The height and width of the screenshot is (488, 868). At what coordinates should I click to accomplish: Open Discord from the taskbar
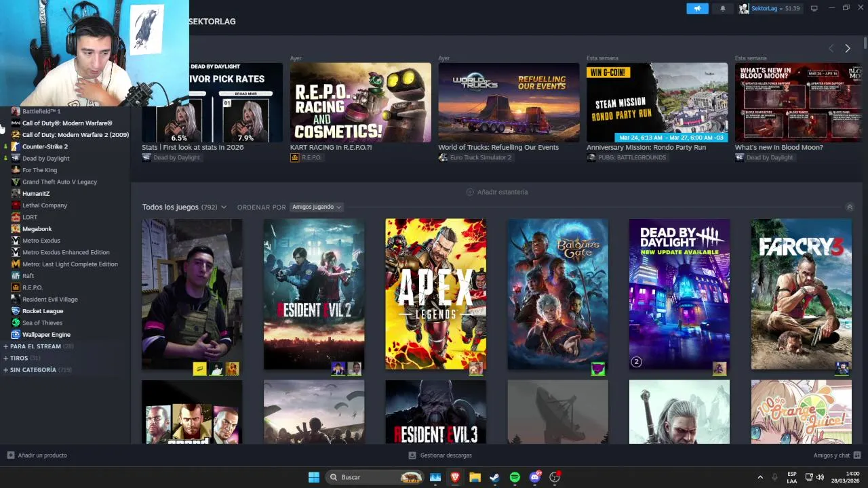535,477
